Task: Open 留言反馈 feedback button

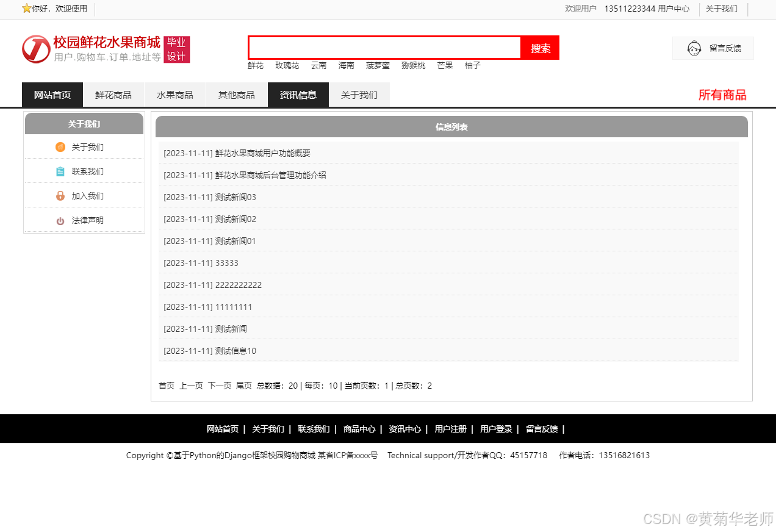Action: [x=713, y=48]
